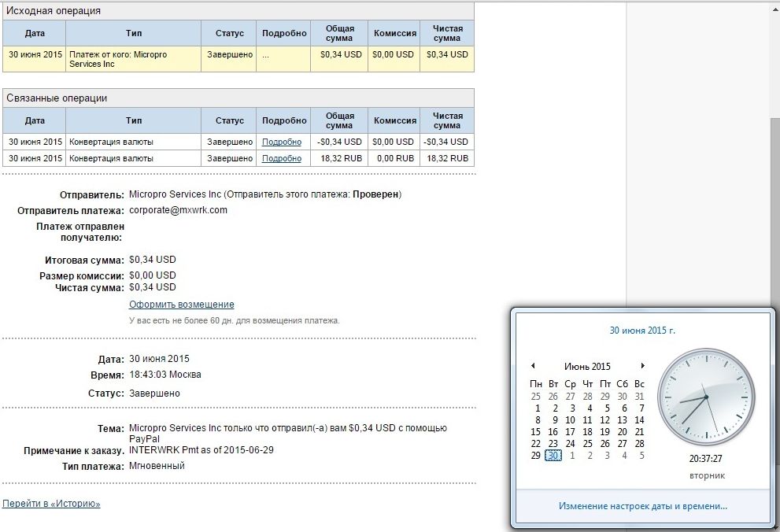Click Micropro Services Inc sender name
Image resolution: width=780 pixels, height=532 pixels.
click(175, 194)
